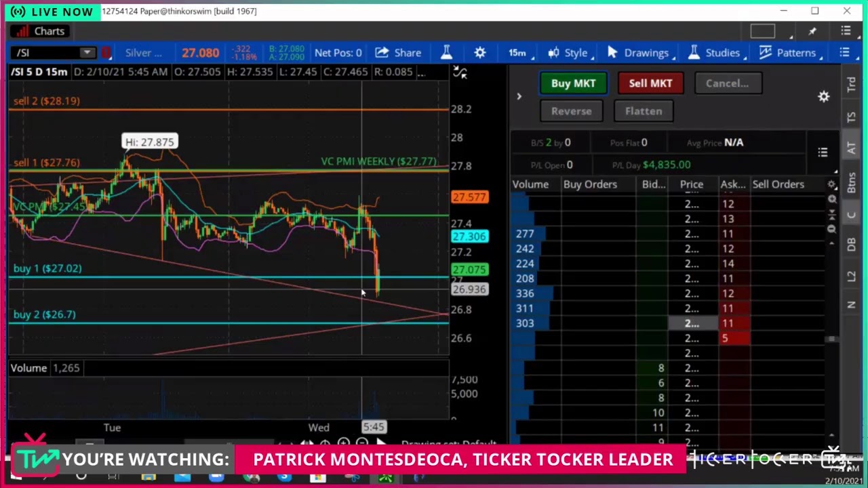Click the 27.577 orange price label
Screen dimensions: 868x488
coord(469,197)
